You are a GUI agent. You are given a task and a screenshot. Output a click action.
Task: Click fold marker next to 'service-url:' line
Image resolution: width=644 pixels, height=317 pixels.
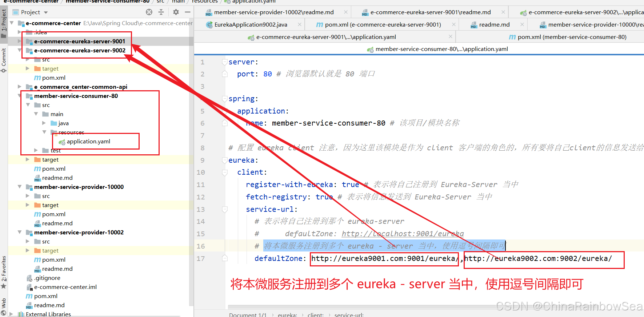point(225,209)
